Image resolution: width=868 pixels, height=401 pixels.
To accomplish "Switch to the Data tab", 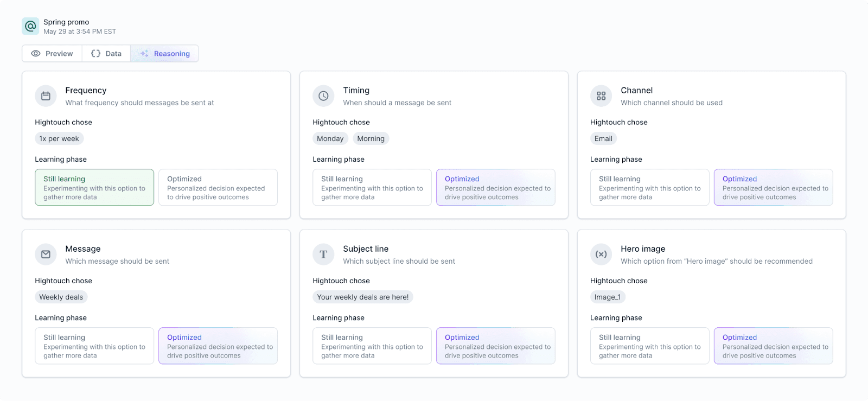I will [x=106, y=54].
